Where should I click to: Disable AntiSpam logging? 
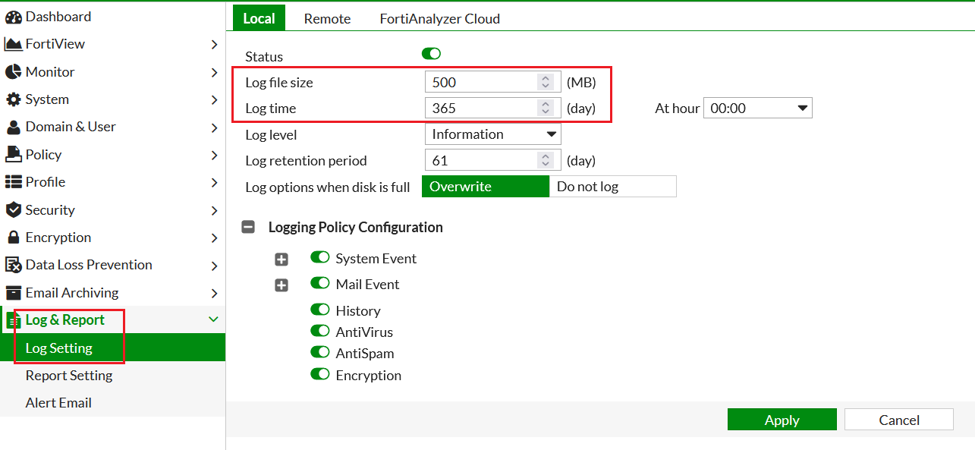tap(320, 352)
